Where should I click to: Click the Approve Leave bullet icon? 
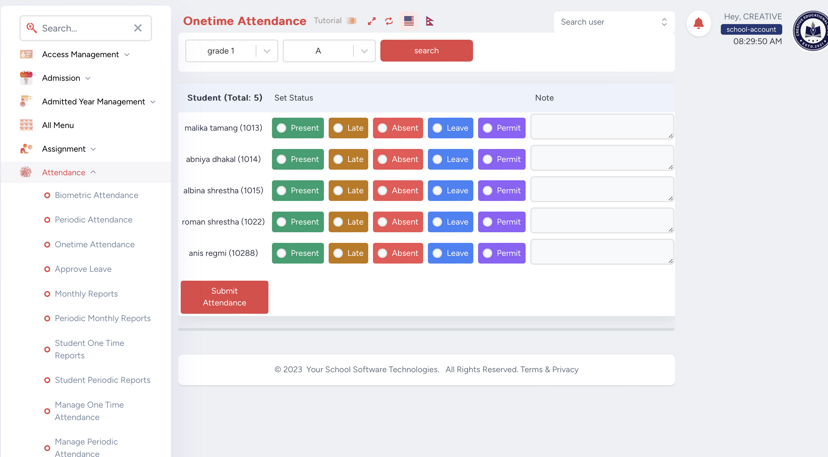click(x=47, y=269)
